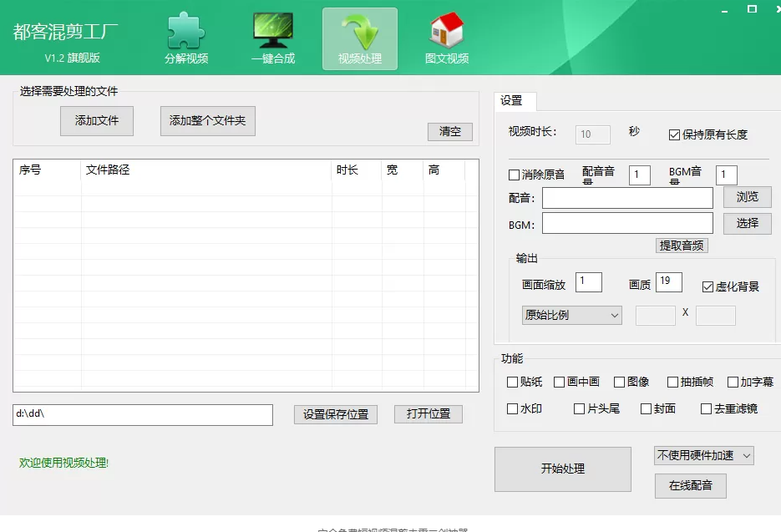This screenshot has height=532, width=781.
Task: Enable 图像 checkbox
Action: pos(619,382)
